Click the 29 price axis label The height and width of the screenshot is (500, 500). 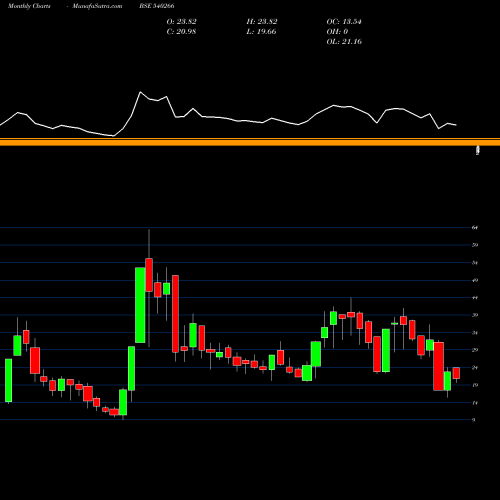(x=475, y=350)
